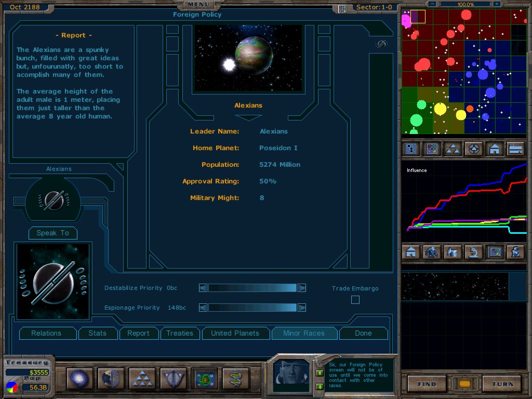The image size is (532, 399).
Task: Click the DNA helix icon in bottom toolbar
Action: tap(236, 379)
